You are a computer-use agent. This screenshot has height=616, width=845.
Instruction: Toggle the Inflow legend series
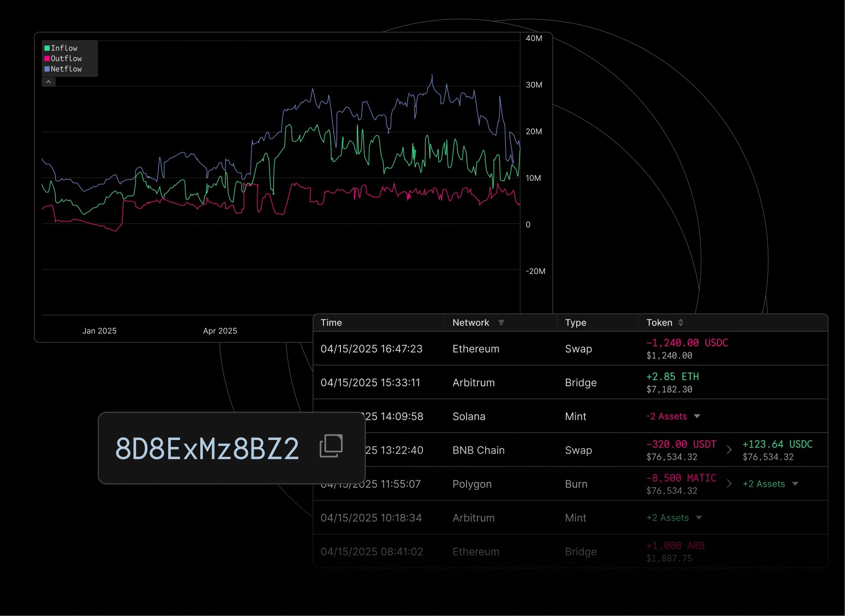tap(61, 48)
